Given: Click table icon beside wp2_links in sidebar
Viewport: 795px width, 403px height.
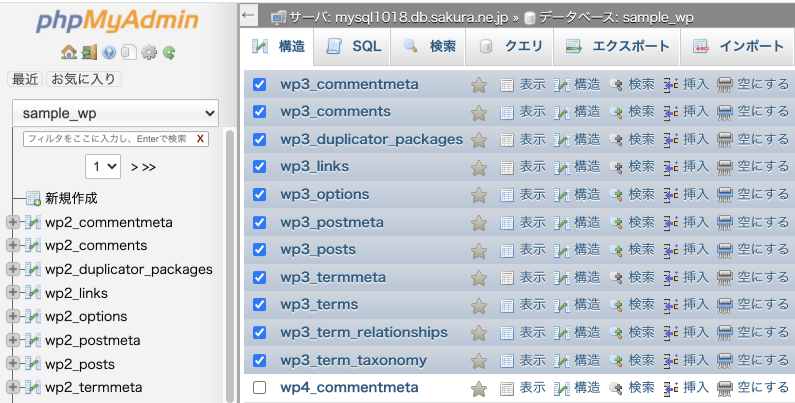Looking at the screenshot, I should tap(32, 292).
